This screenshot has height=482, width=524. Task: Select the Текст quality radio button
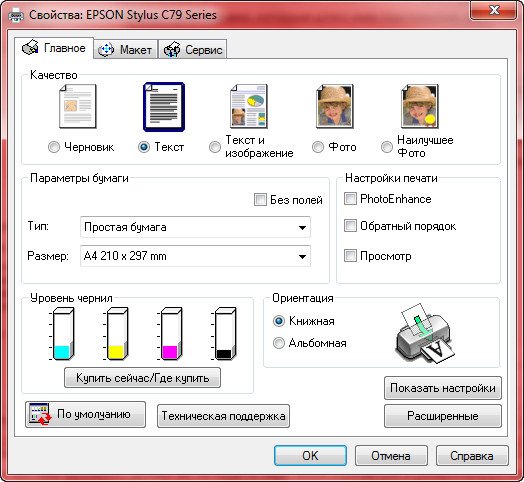144,147
